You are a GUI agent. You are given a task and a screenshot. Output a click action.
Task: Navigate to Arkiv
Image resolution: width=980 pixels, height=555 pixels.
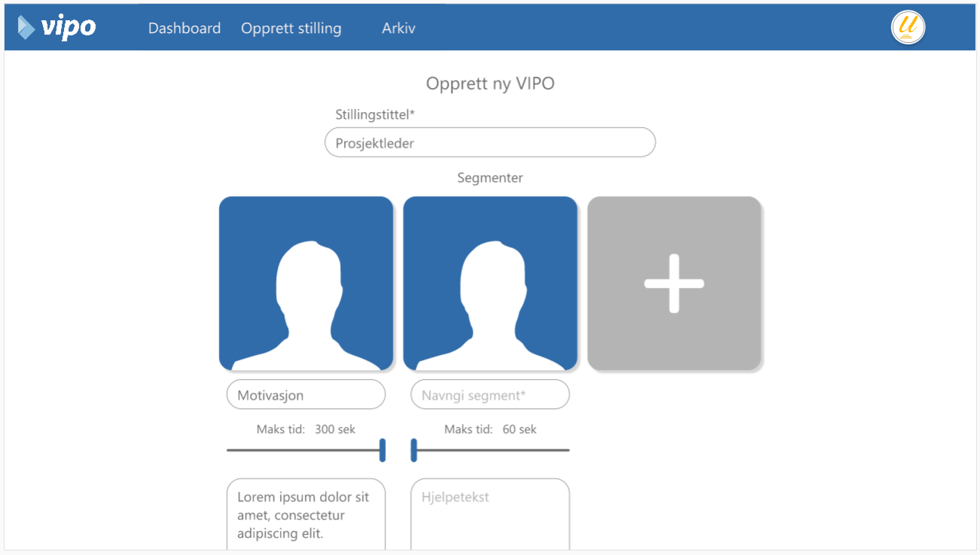398,29
